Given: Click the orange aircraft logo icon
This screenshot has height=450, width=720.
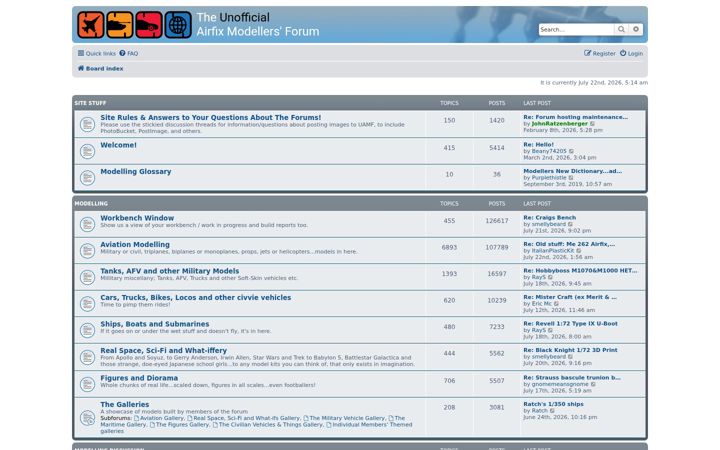Looking at the screenshot, I should (91, 25).
